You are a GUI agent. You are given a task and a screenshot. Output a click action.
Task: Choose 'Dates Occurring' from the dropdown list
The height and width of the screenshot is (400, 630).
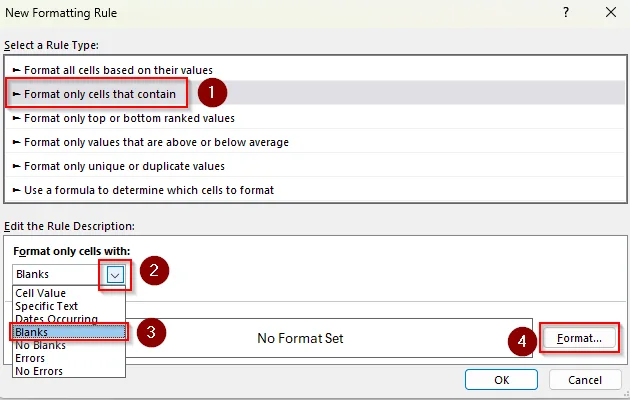(x=69, y=319)
